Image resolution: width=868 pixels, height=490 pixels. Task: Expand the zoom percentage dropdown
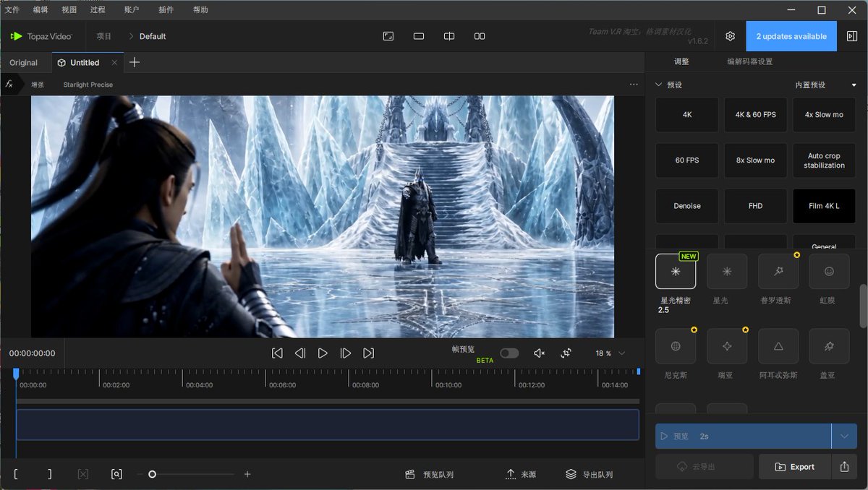coord(622,353)
